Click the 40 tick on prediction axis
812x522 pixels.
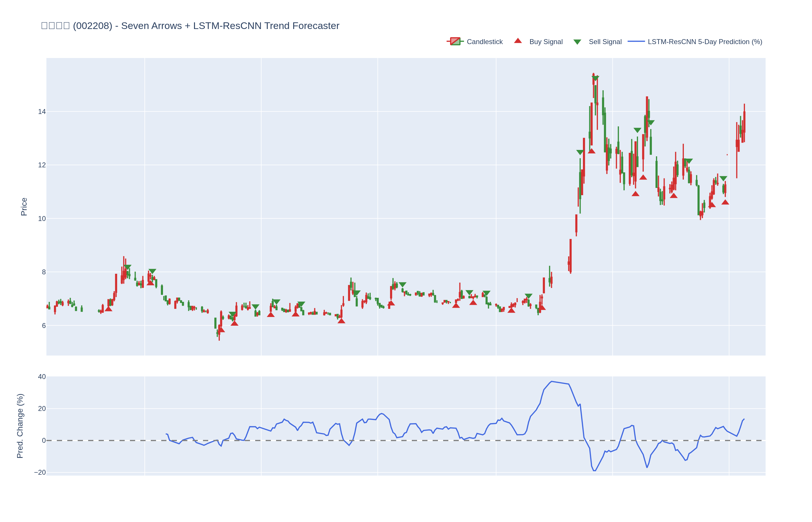click(42, 377)
